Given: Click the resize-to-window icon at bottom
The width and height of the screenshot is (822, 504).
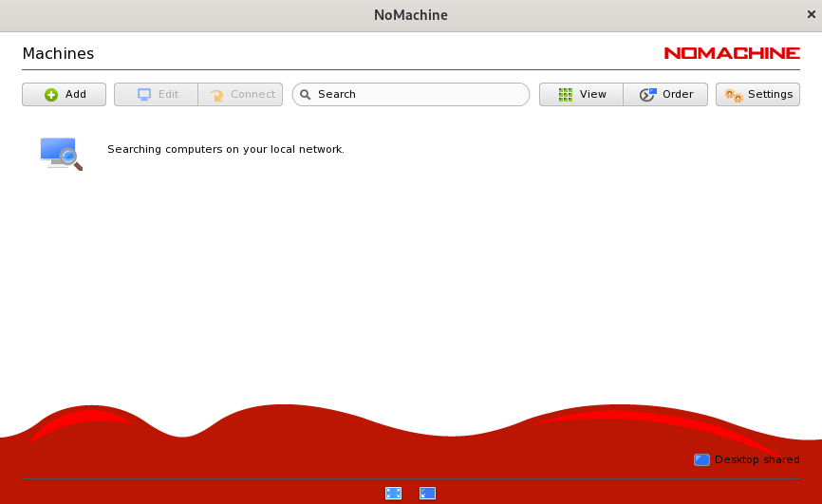Looking at the screenshot, I should click(x=427, y=493).
